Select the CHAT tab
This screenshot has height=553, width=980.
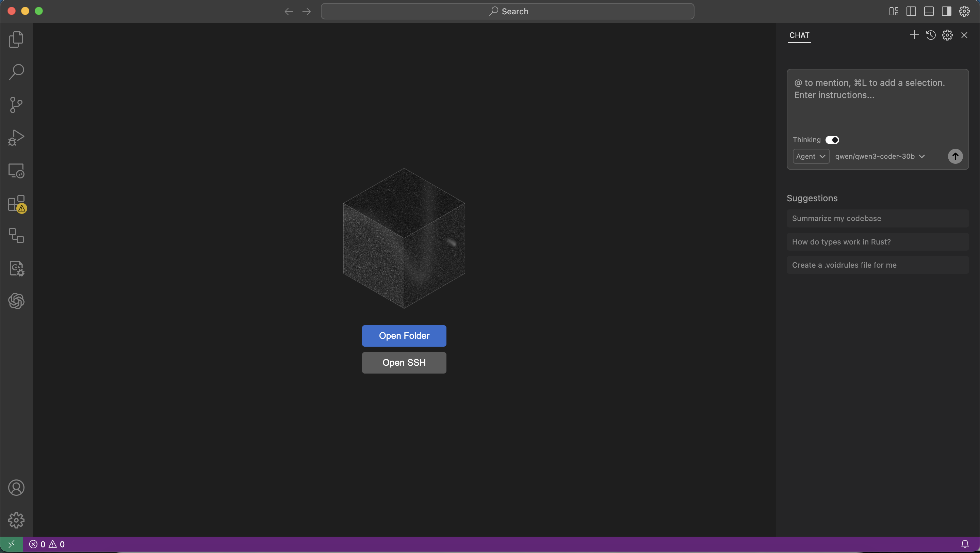[799, 35]
